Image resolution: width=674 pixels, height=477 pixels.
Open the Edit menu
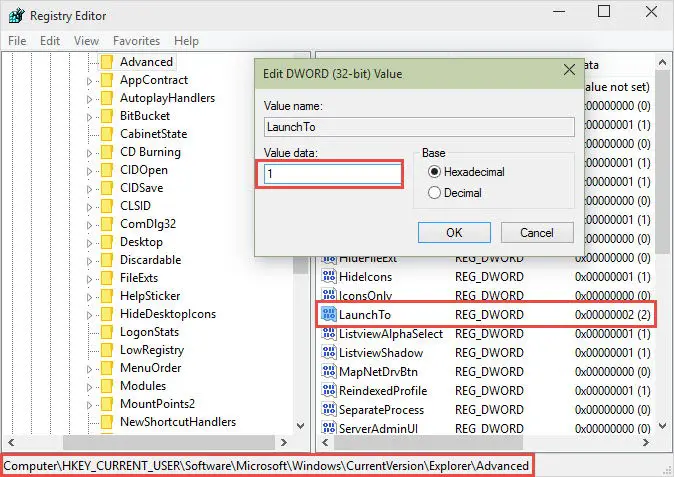tap(50, 41)
